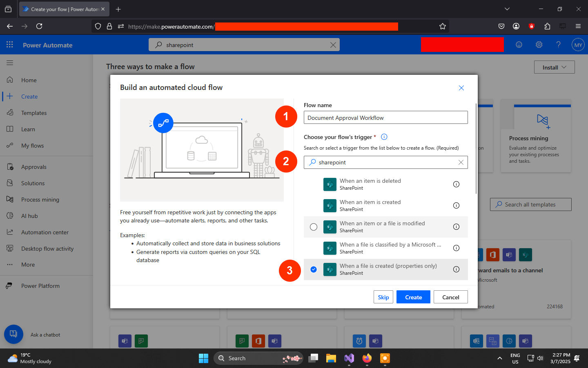Open Visual Studio from the taskbar

click(349, 358)
